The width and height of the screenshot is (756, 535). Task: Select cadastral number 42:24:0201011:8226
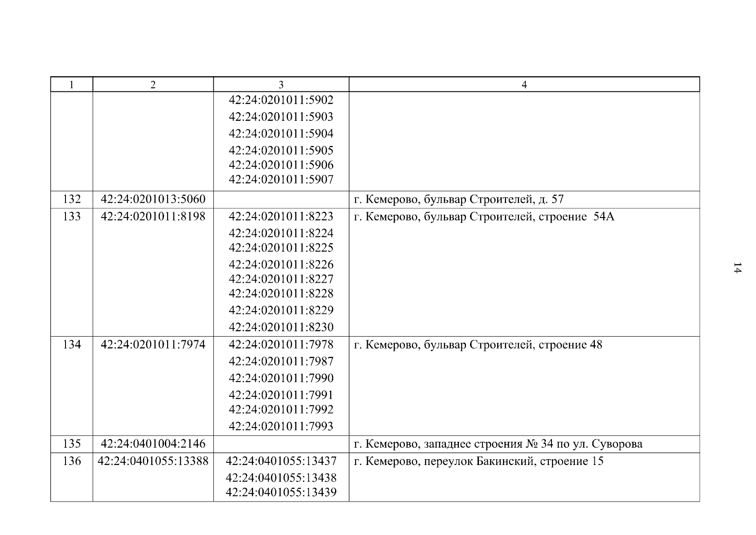pyautogui.click(x=281, y=265)
